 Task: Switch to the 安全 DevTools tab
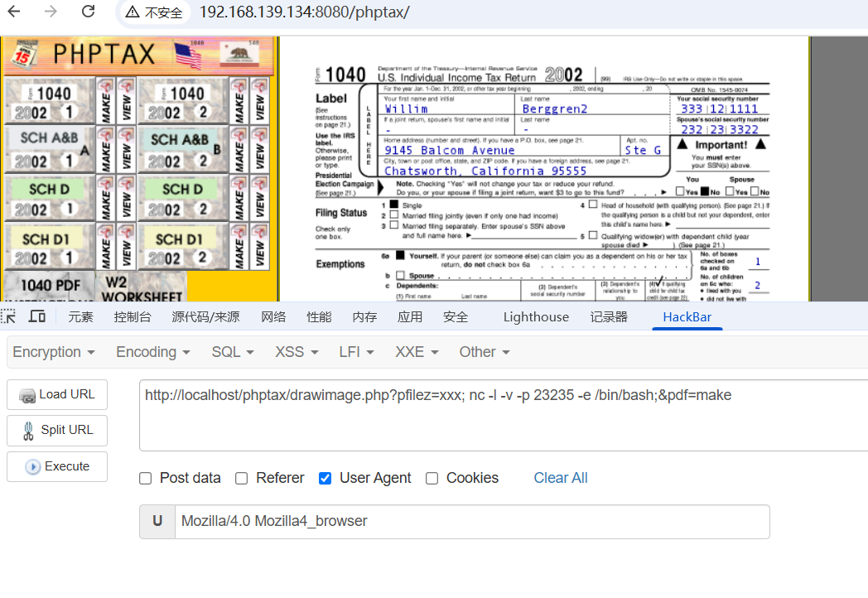456,316
